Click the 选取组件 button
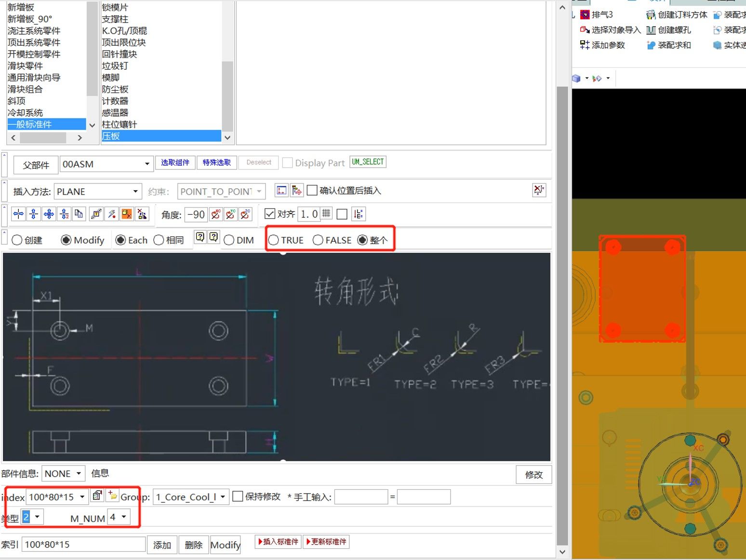The image size is (746, 560). pyautogui.click(x=175, y=162)
